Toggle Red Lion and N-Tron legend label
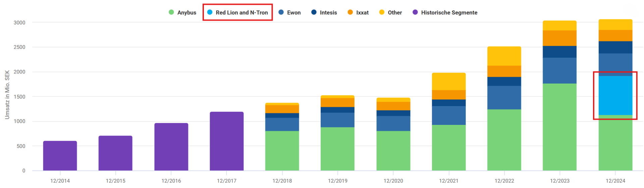Image resolution: width=644 pixels, height=188 pixels. pos(241,12)
